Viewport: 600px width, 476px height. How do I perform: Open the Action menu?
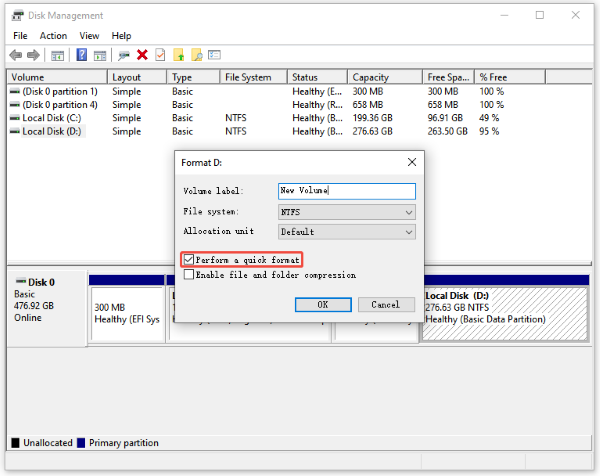click(x=53, y=36)
